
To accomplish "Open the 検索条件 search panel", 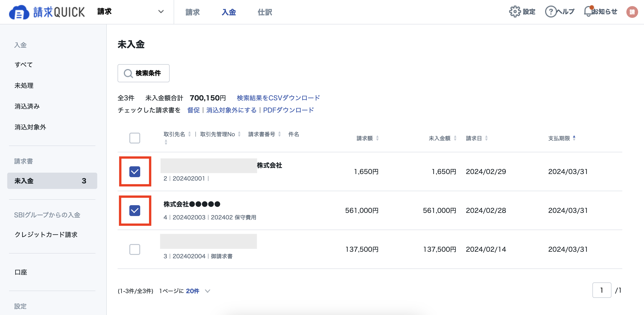I will pyautogui.click(x=144, y=73).
